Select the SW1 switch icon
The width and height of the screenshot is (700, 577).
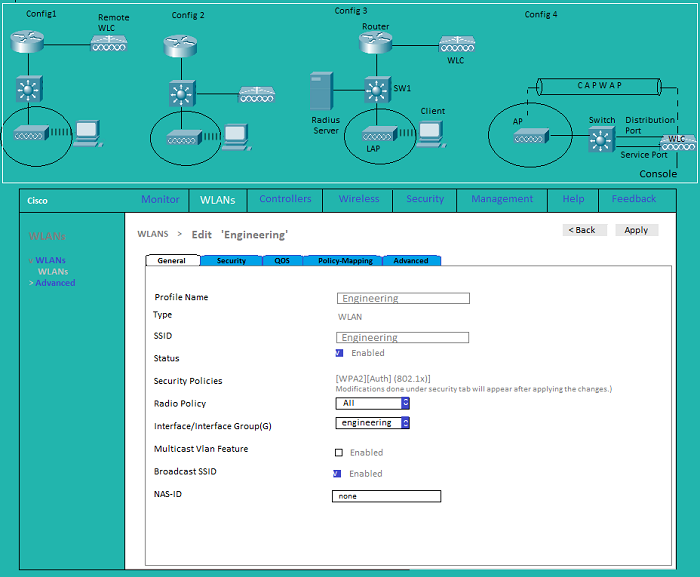[376, 90]
